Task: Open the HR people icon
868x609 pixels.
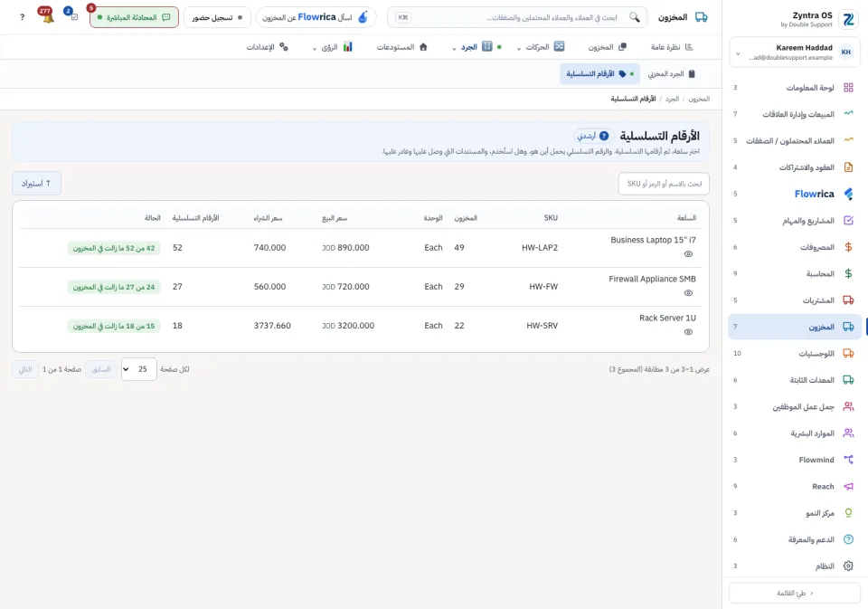Action: 848,433
